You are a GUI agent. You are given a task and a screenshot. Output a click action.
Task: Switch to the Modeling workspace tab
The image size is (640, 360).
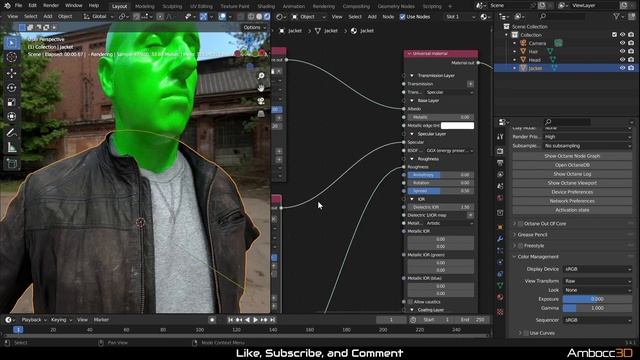click(x=144, y=6)
